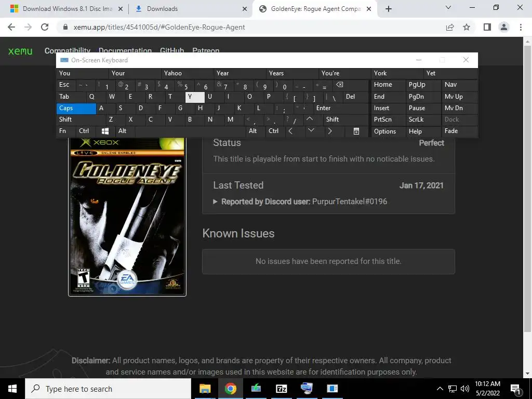Click the share page icon in address bar
The width and height of the screenshot is (532, 399).
450,27
